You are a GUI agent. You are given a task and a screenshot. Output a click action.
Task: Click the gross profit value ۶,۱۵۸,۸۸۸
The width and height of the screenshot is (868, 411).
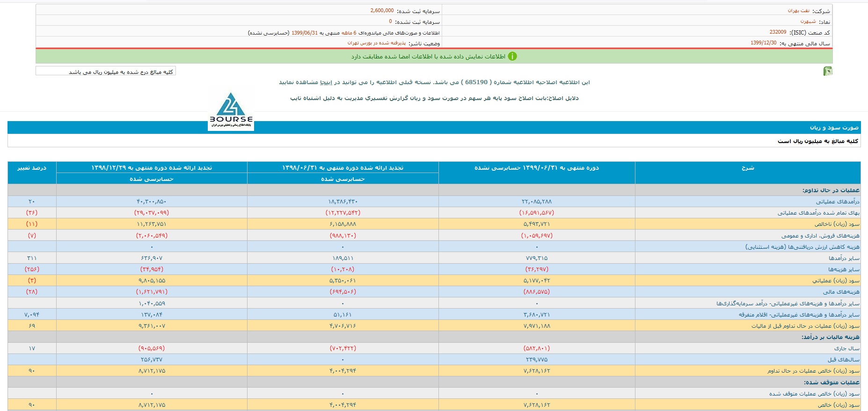pyautogui.click(x=343, y=224)
